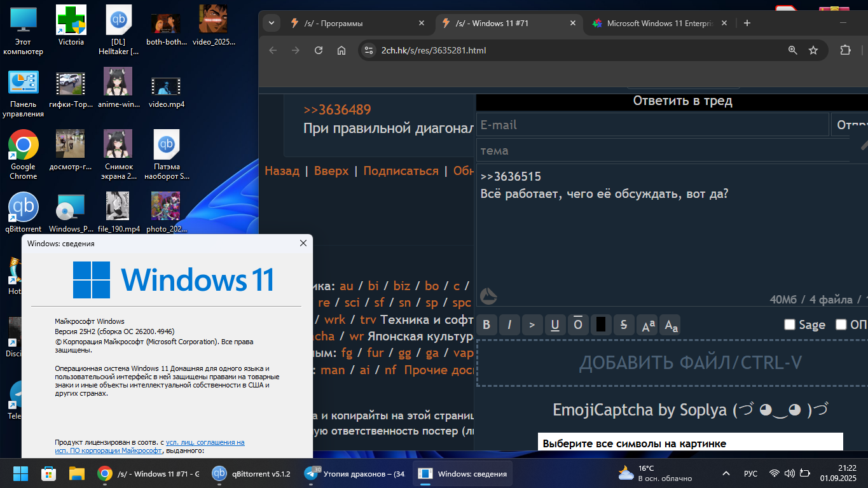
Task: Toggle the Wi-Fi network indicator in the tray
Action: [x=773, y=473]
